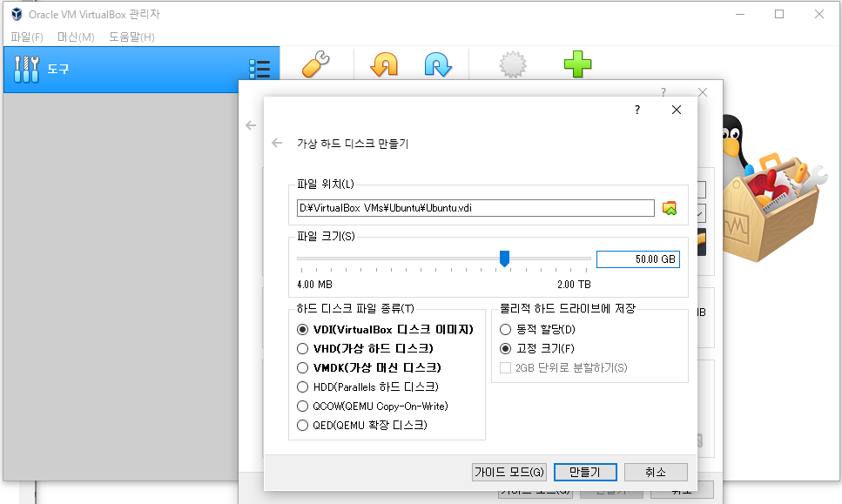The height and width of the screenshot is (504, 842).
Task: Go back with the arrow next to 가상 하드 디스크 만들기
Action: (277, 143)
